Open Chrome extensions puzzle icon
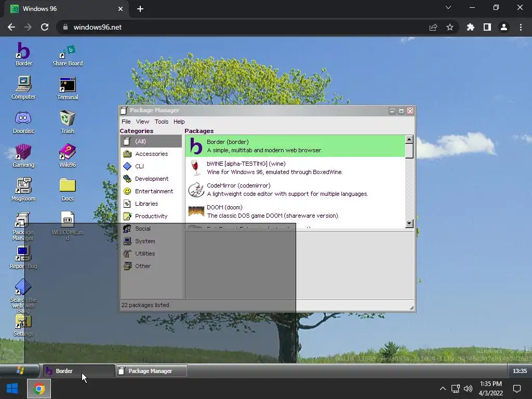Image resolution: width=532 pixels, height=399 pixels. point(470,27)
